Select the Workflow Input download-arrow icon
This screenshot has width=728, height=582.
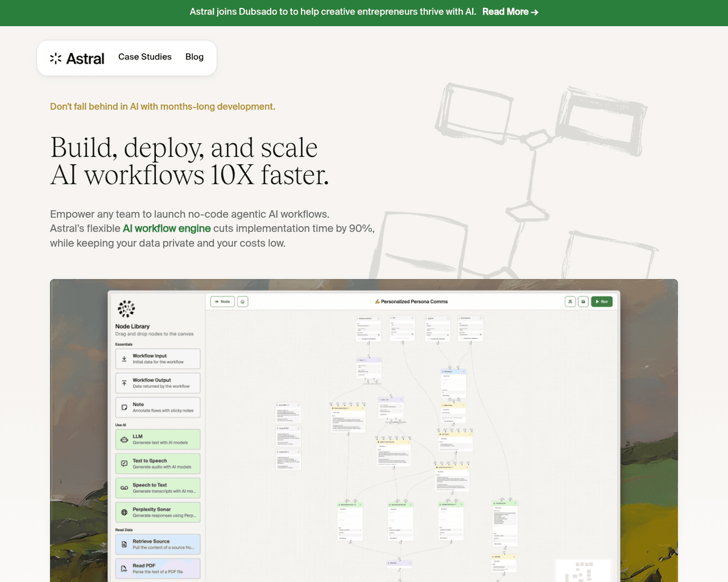coord(124,359)
